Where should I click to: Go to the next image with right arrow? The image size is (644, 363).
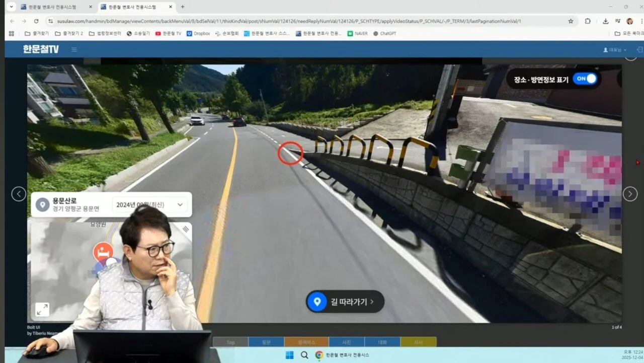point(630,194)
